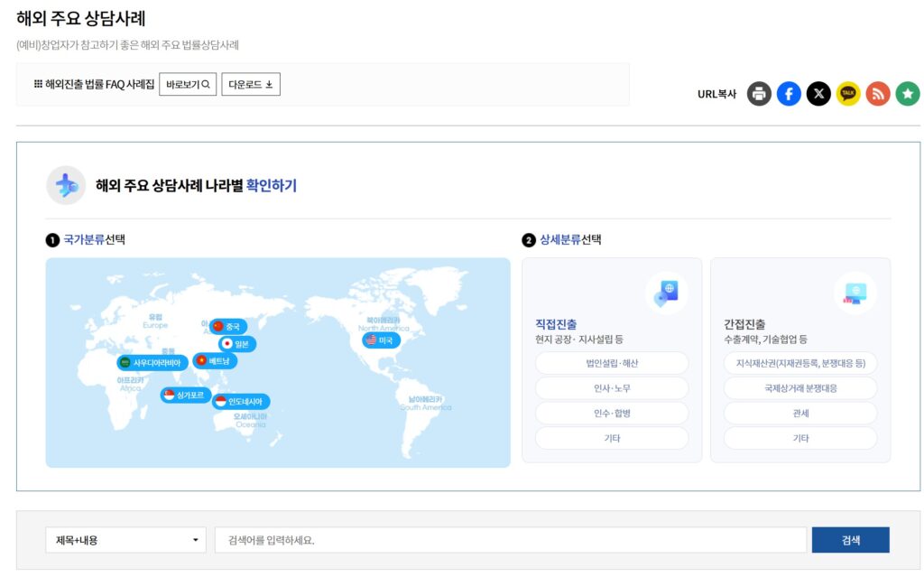Select United States (미국) marker

click(x=382, y=340)
